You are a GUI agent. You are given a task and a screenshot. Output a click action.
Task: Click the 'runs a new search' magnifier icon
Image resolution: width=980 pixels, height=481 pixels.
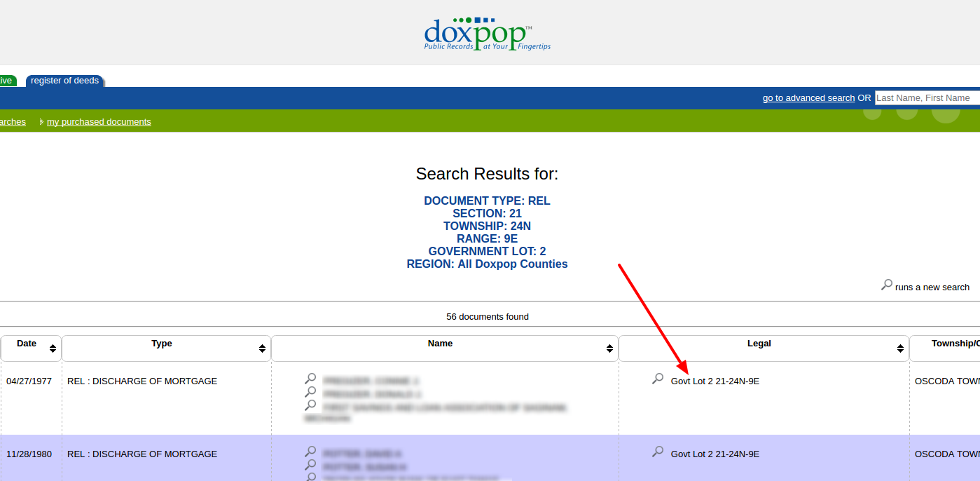(x=887, y=286)
